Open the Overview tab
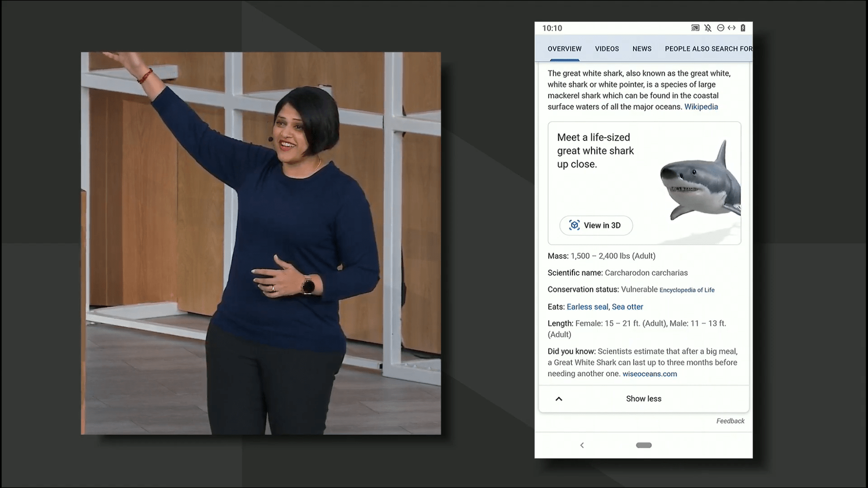Viewport: 868px width, 488px height. [x=564, y=49]
